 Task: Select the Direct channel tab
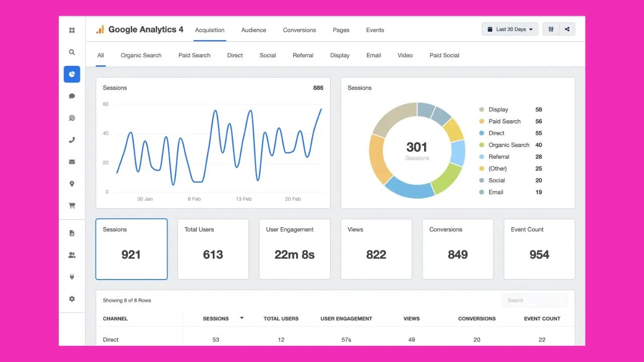(x=235, y=55)
